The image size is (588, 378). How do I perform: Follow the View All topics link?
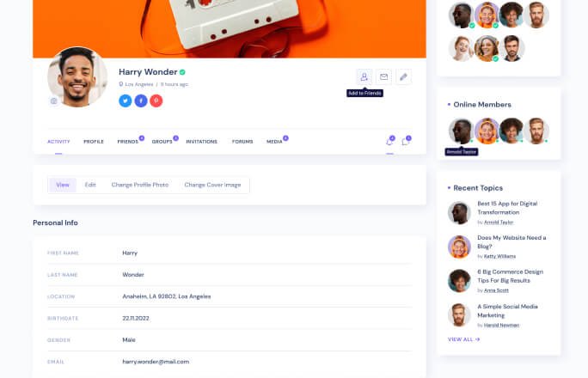[x=464, y=339]
